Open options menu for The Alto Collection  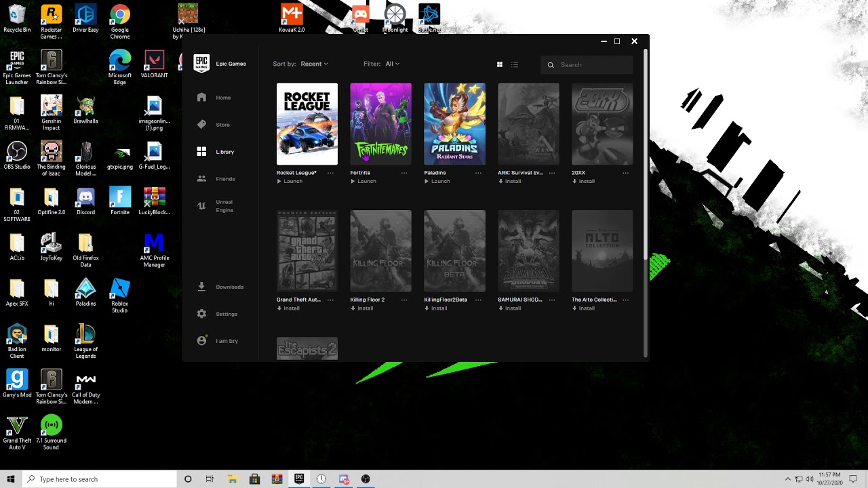click(625, 300)
